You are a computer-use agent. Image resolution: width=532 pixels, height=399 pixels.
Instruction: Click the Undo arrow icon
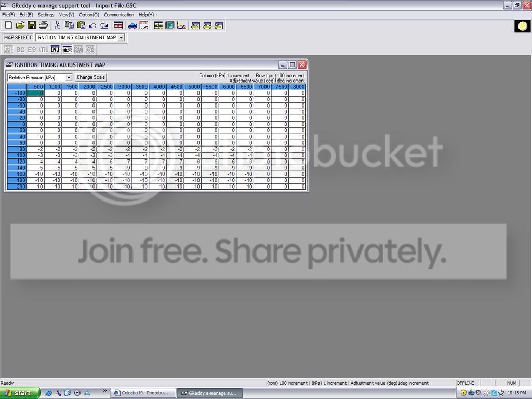[x=92, y=25]
